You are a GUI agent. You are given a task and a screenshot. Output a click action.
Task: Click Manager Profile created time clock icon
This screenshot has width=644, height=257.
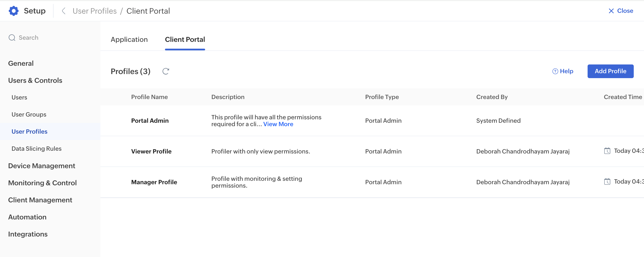[607, 182]
